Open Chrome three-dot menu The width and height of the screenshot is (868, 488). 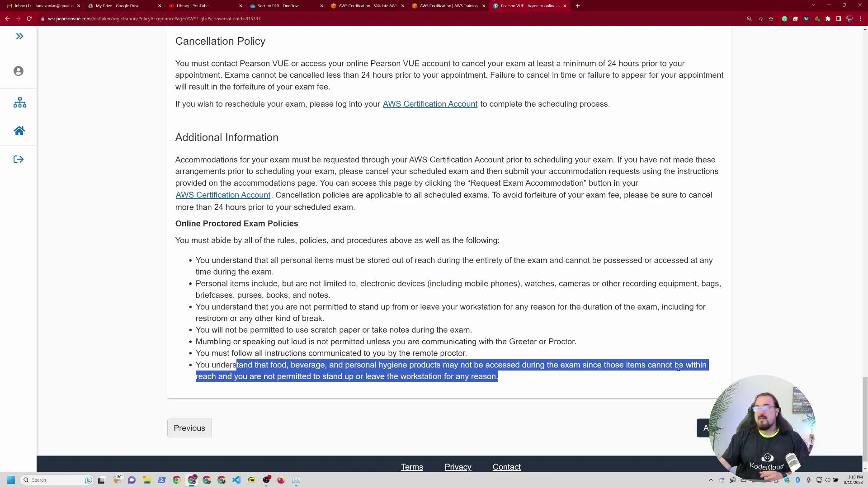[x=860, y=19]
